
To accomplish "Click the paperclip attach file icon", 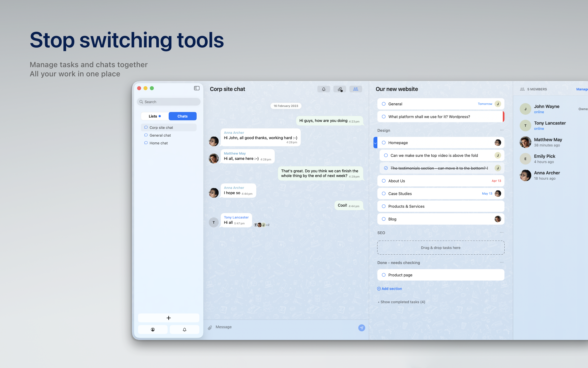I will point(210,328).
